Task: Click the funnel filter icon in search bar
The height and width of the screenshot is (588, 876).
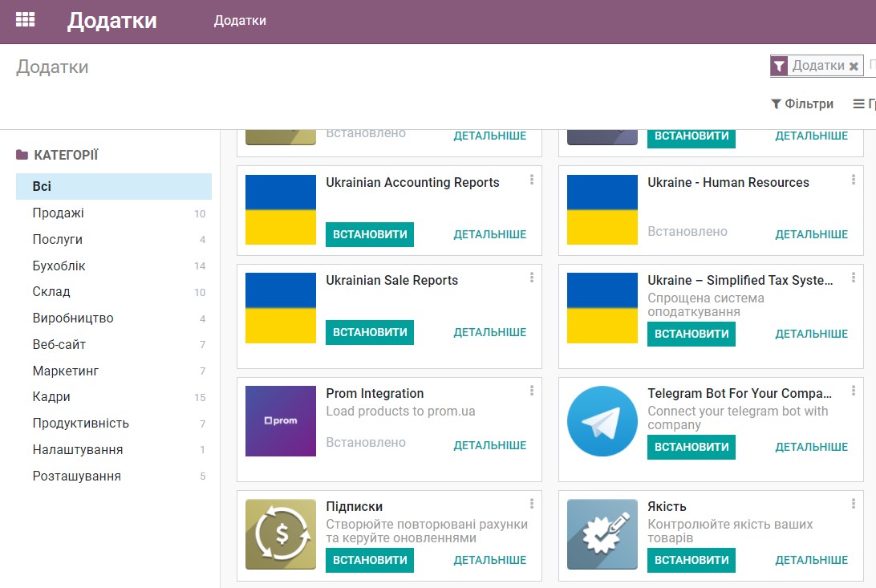Action: tap(778, 65)
